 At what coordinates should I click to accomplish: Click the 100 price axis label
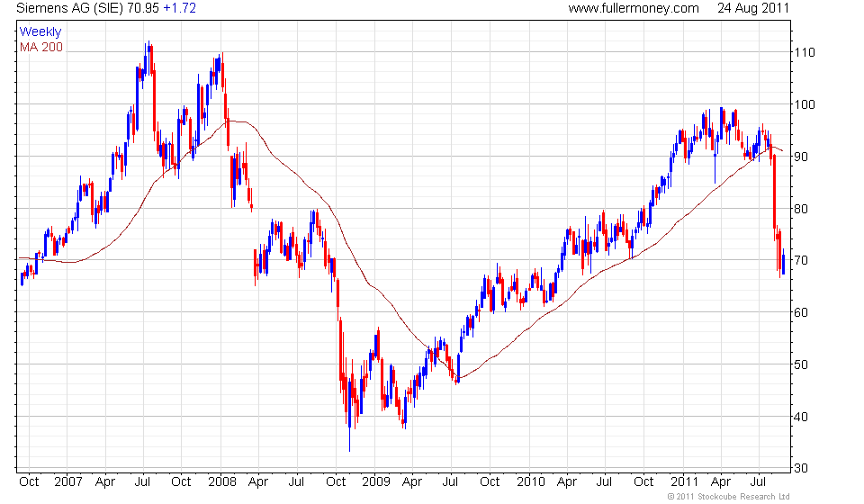point(804,104)
